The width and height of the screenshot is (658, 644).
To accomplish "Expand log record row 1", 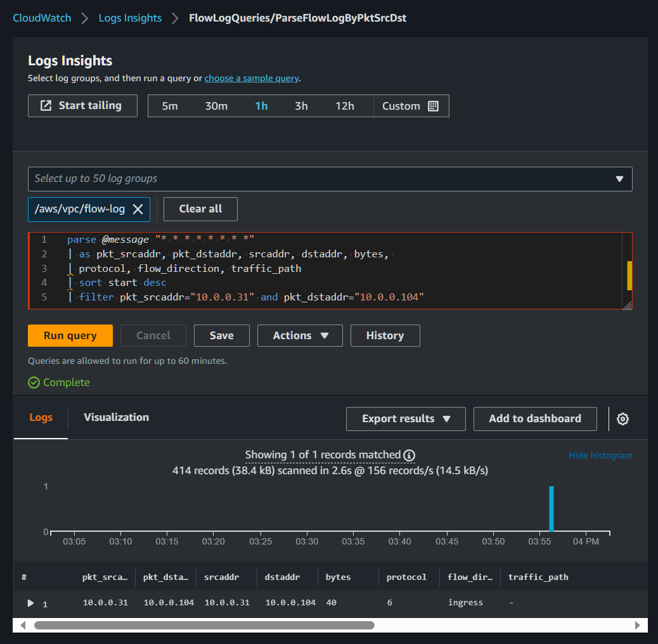I will [30, 603].
